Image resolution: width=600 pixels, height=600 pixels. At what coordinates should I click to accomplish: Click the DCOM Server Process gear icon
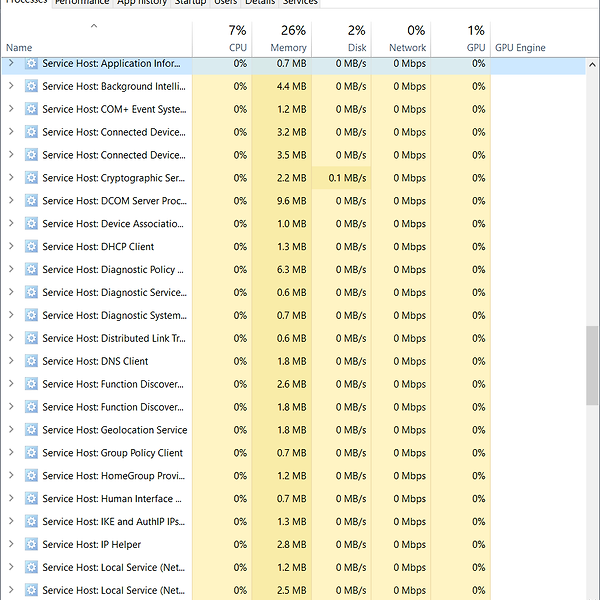pos(31,201)
